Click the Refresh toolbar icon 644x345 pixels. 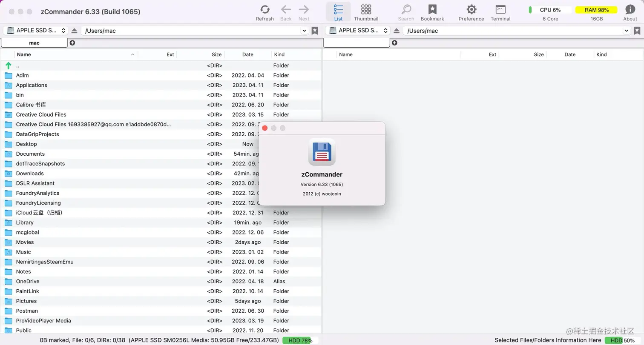coord(265,10)
